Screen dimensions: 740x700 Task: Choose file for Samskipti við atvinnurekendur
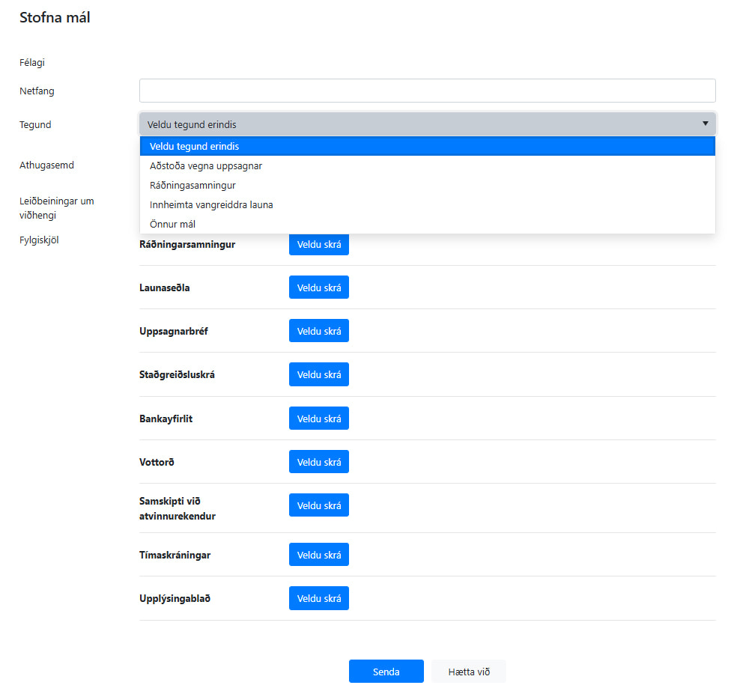tap(319, 505)
